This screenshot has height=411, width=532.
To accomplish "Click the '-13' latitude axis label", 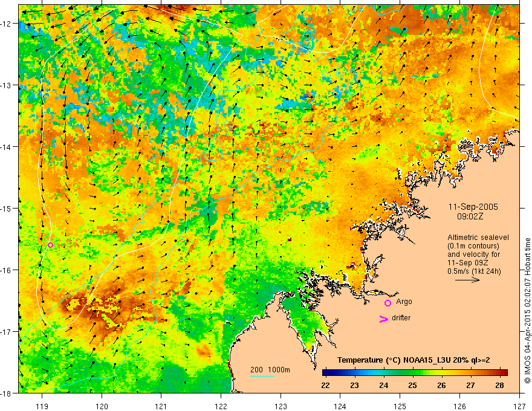I will tap(7, 85).
